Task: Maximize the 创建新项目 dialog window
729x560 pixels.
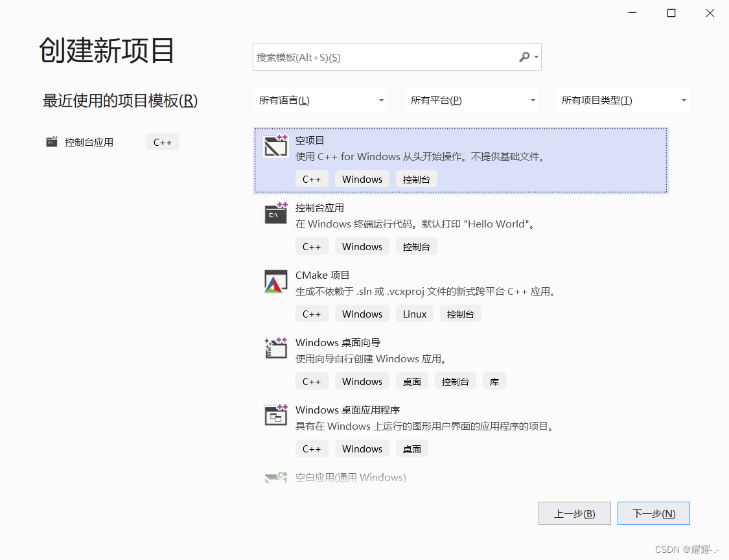Action: point(671,13)
